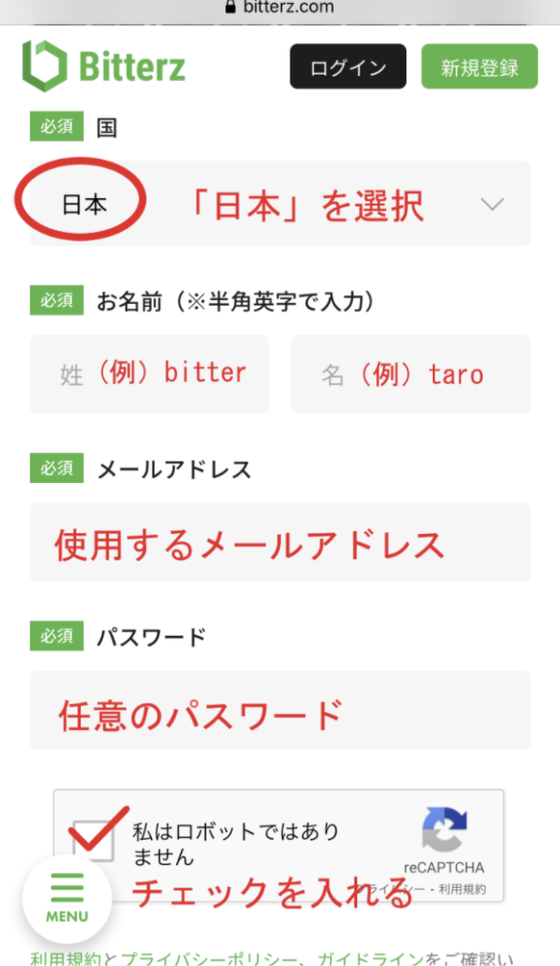560x966 pixels.
Task: Focus the 姓 last name field
Action: click(150, 374)
